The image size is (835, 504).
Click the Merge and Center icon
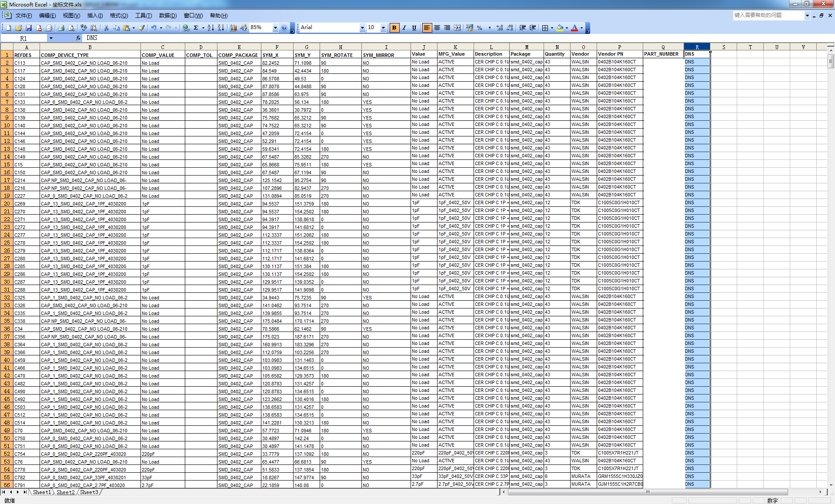tap(457, 28)
